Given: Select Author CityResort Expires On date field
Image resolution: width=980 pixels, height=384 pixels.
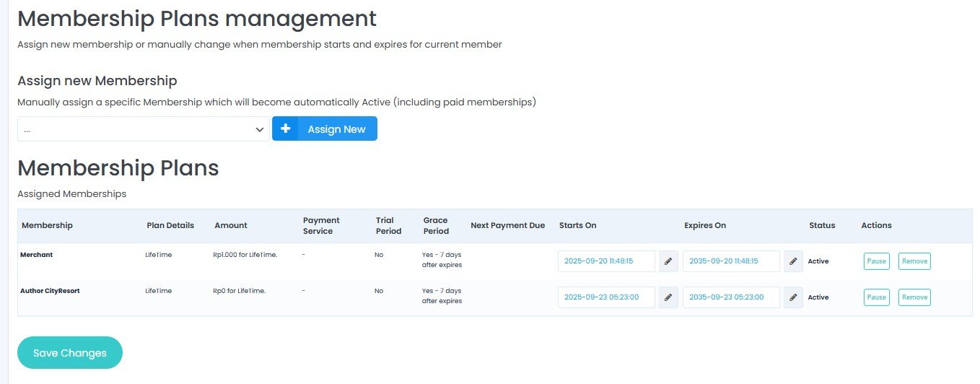Looking at the screenshot, I should pos(731,297).
